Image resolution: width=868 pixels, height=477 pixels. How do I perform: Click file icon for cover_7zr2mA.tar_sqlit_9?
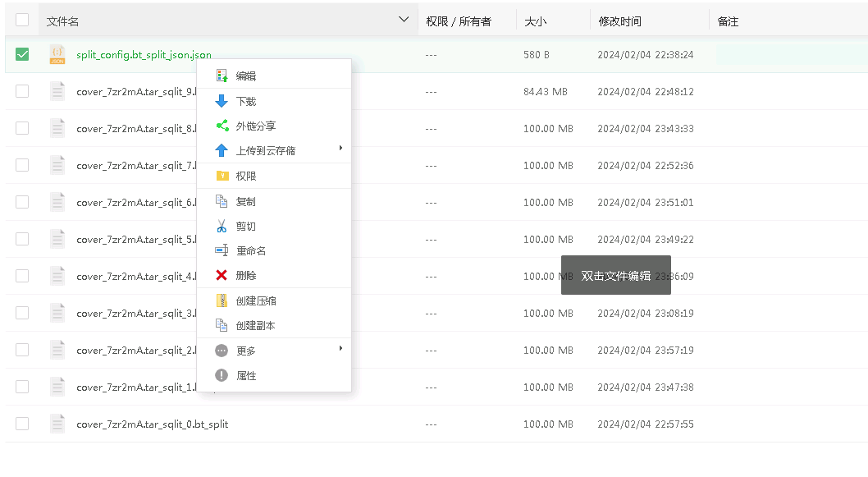pos(57,91)
